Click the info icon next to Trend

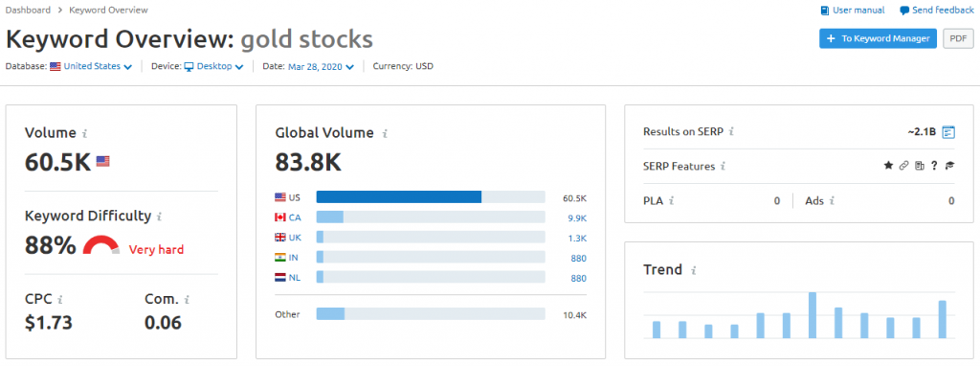point(693,270)
